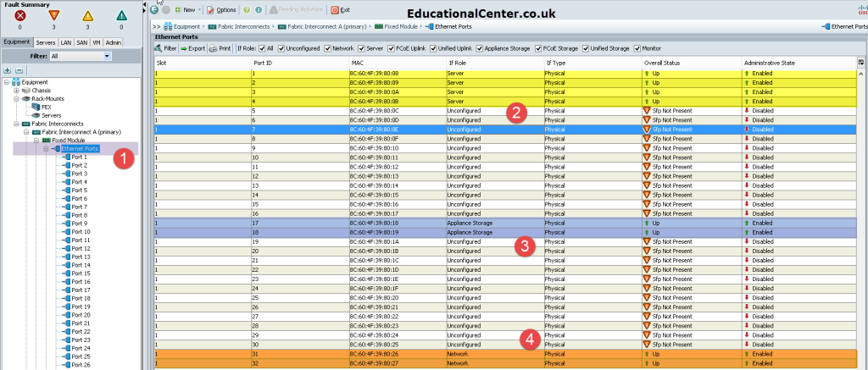Click the Export green arrow icon
This screenshot has width=868, height=370.
pyautogui.click(x=184, y=48)
